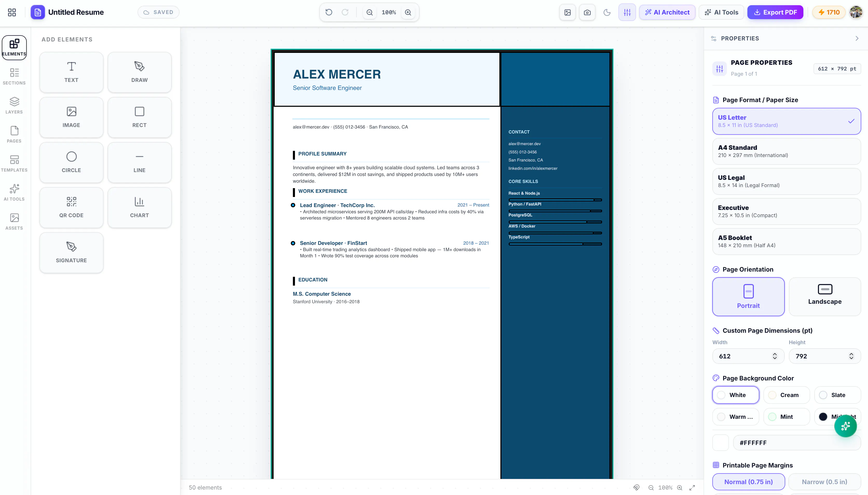
Task: Select White background color
Action: coord(736,395)
